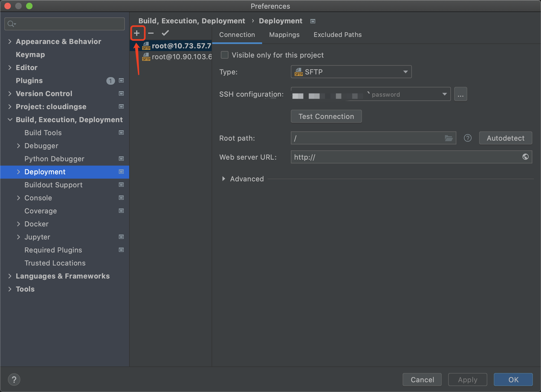The height and width of the screenshot is (392, 541).
Task: Open help using bottom-left question mark
Action: pyautogui.click(x=14, y=380)
